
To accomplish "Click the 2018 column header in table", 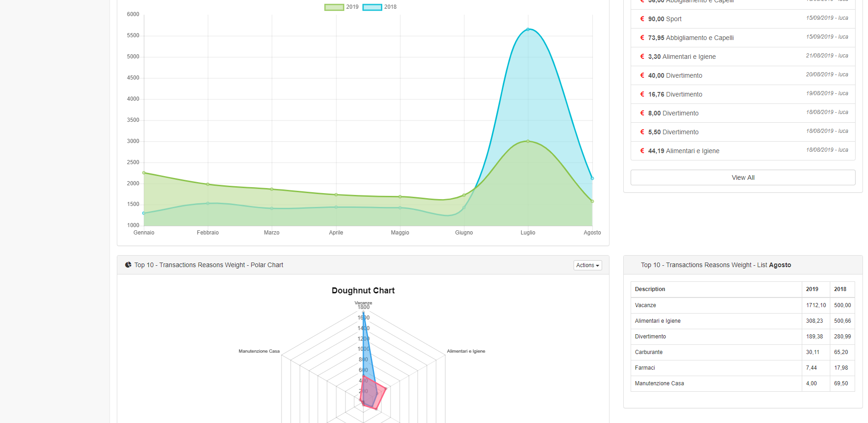I will [x=842, y=289].
